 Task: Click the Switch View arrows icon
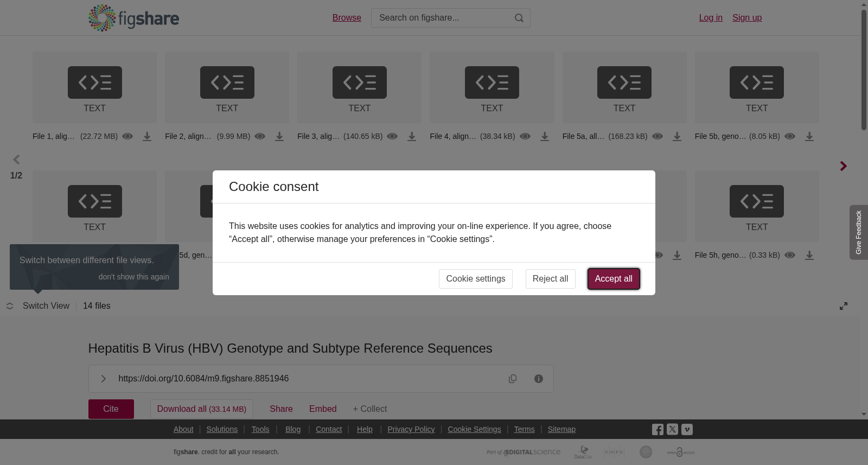pyautogui.click(x=10, y=306)
